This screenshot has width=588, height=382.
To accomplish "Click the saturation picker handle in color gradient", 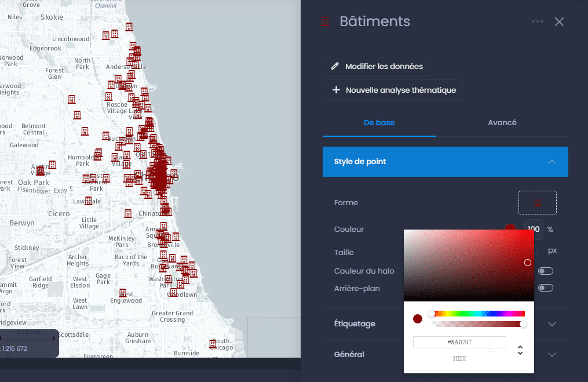I will (x=528, y=263).
